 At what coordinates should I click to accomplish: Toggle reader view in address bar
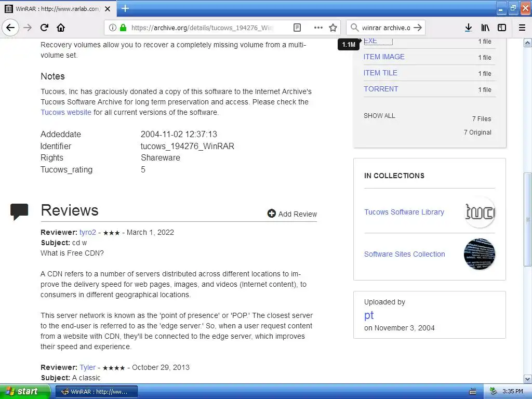pos(297,28)
